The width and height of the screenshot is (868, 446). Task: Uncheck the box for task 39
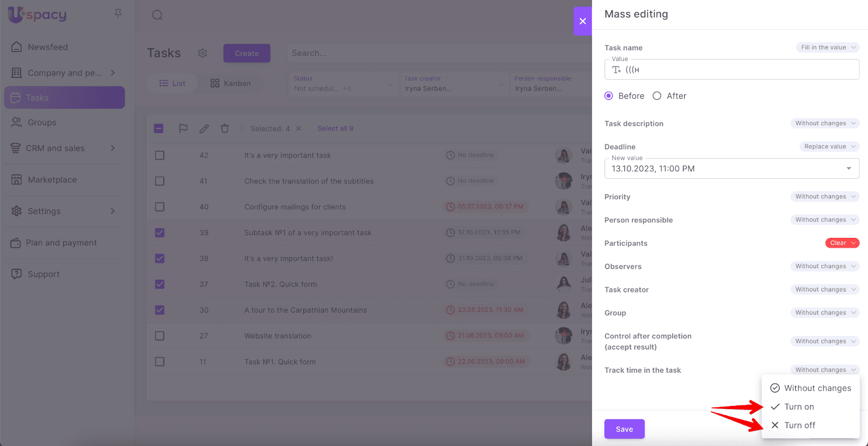(x=159, y=232)
